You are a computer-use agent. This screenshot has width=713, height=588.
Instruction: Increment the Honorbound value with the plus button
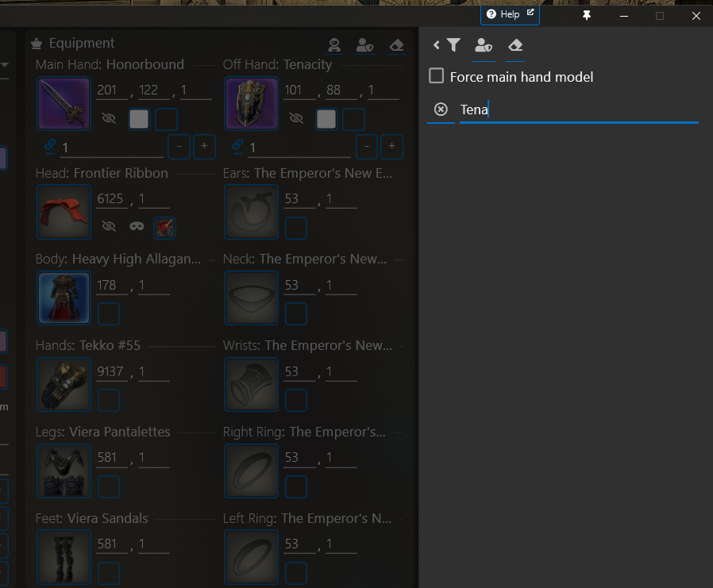(x=204, y=146)
